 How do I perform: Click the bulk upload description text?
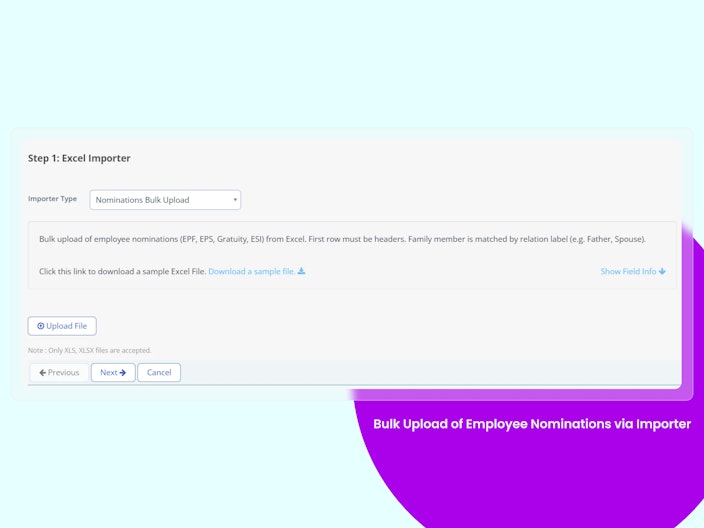[342, 239]
